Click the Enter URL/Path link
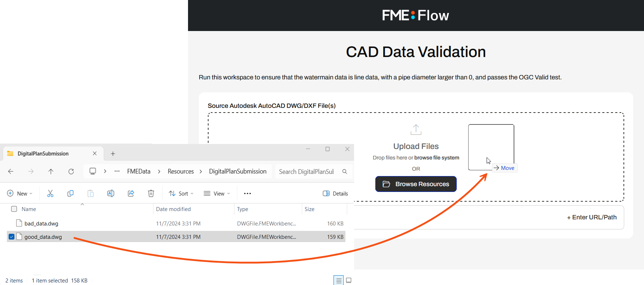The height and width of the screenshot is (285, 644). [592, 217]
